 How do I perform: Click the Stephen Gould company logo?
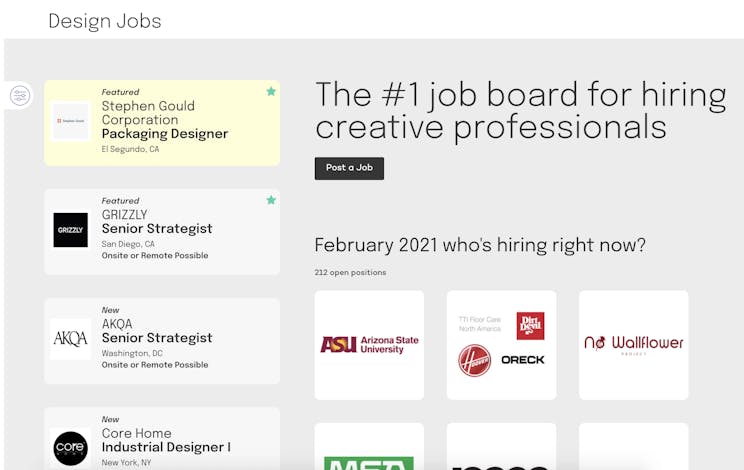[71, 121]
